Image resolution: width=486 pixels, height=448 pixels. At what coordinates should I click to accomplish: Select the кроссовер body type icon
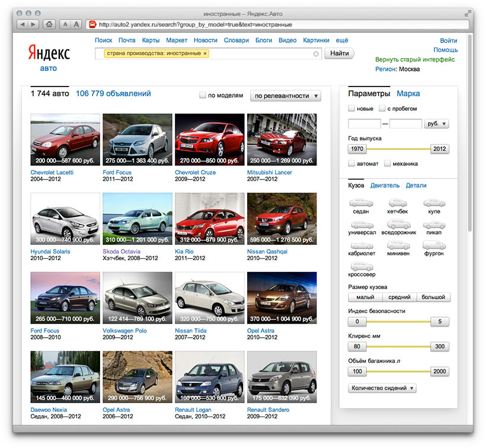(361, 267)
